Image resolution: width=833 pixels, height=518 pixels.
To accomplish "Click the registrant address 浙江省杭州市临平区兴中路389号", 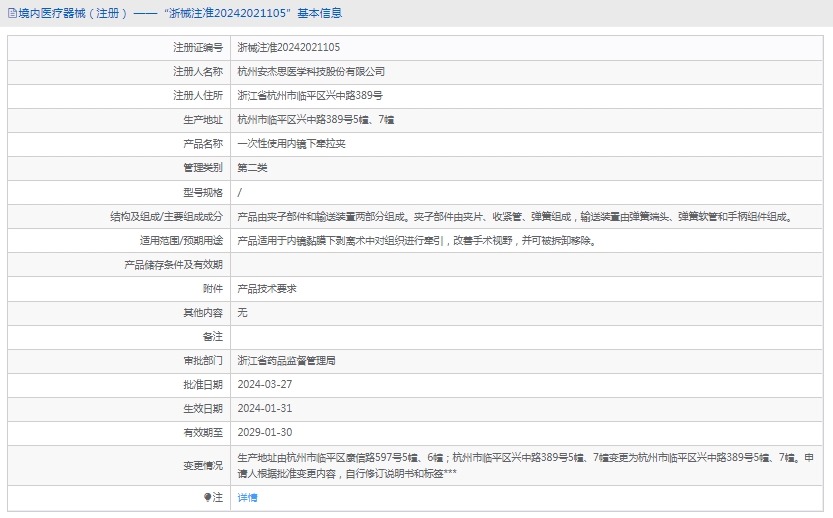I will click(310, 96).
